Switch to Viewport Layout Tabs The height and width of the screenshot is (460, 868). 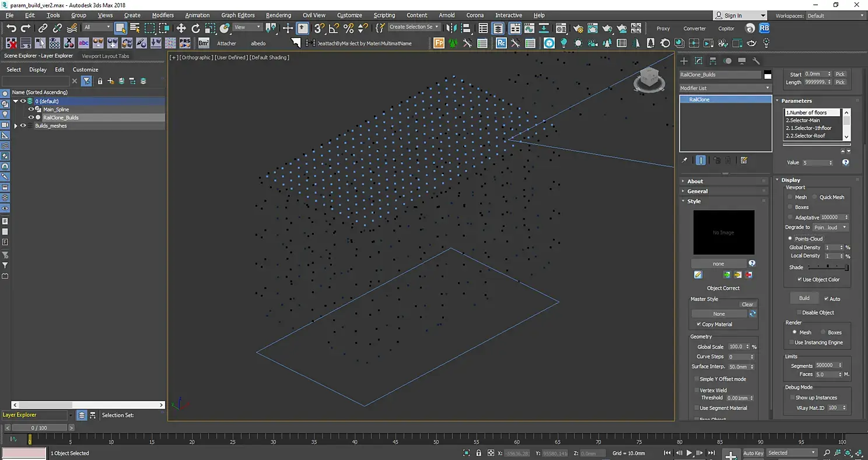tap(106, 56)
